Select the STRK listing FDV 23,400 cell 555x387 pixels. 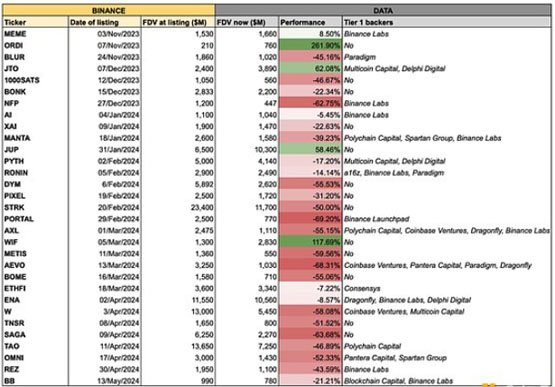[x=178, y=207]
